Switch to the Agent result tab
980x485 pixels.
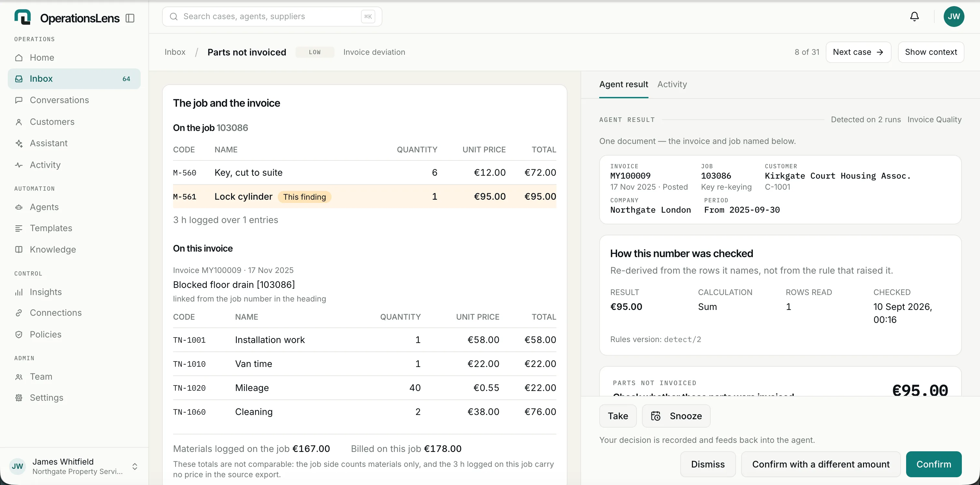tap(623, 84)
